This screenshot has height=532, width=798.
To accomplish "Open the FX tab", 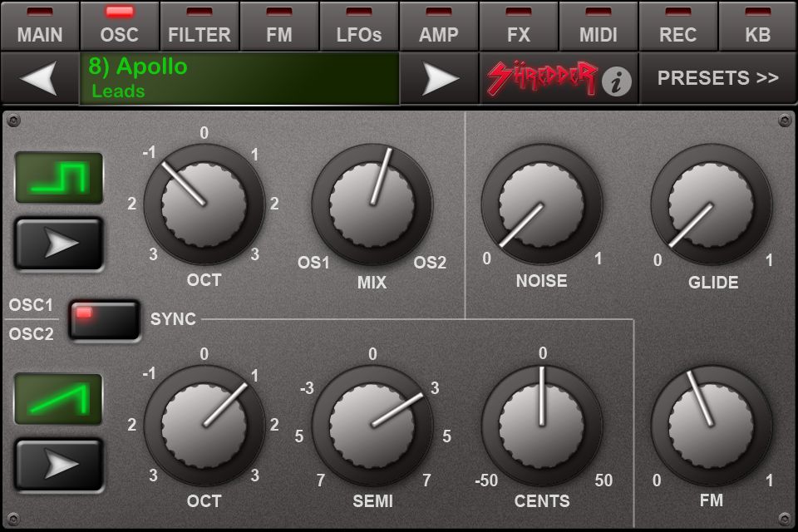I will pos(519,26).
